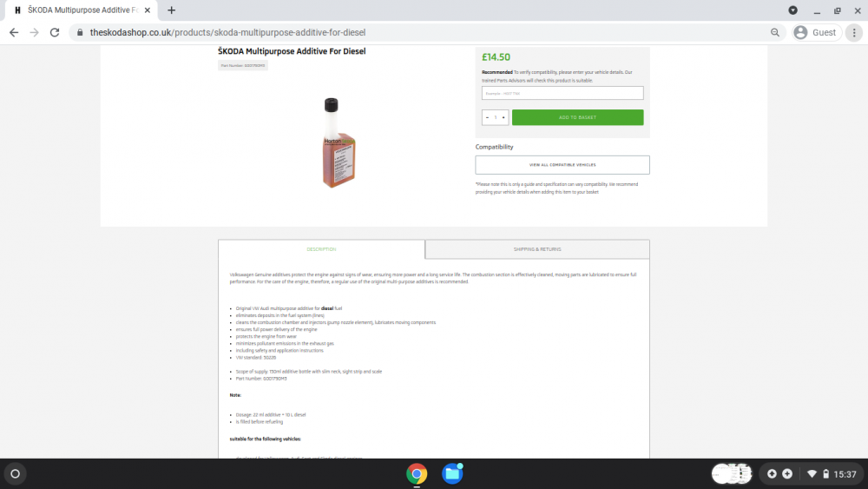Close the ŠKODA Multipurpose Additive tab
This screenshot has height=489, width=868.
coord(148,10)
